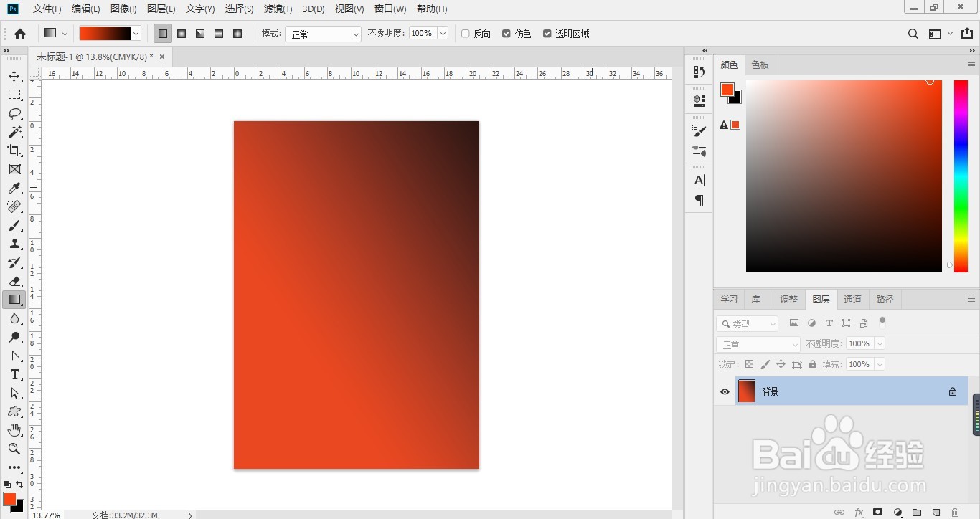
Task: Click the search magnifier icon at top right
Action: [913, 34]
